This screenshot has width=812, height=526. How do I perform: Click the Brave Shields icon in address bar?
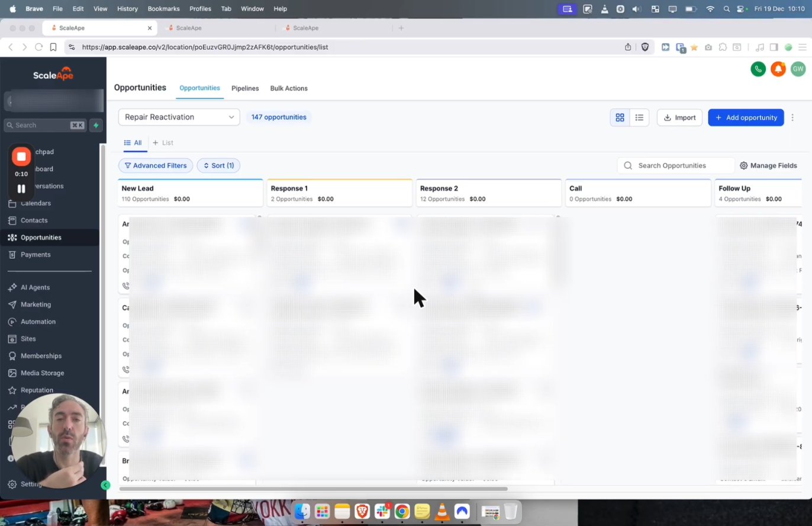[645, 47]
